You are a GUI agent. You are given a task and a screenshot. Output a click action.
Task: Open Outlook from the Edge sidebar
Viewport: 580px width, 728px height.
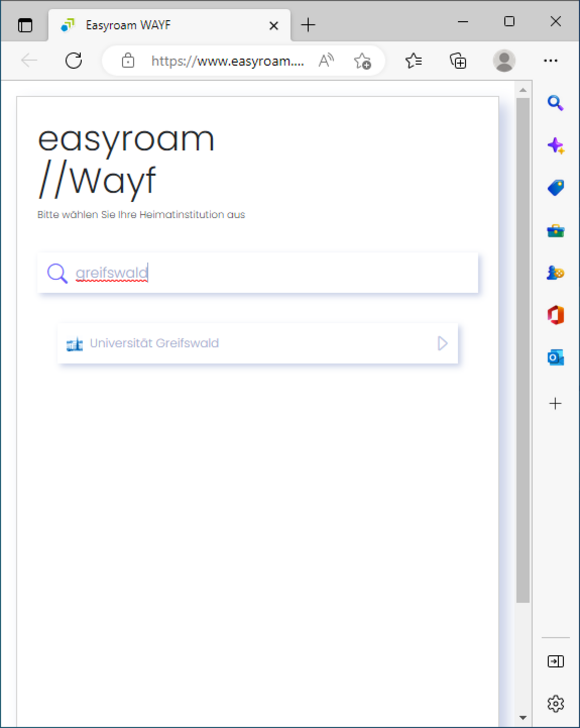tap(555, 358)
